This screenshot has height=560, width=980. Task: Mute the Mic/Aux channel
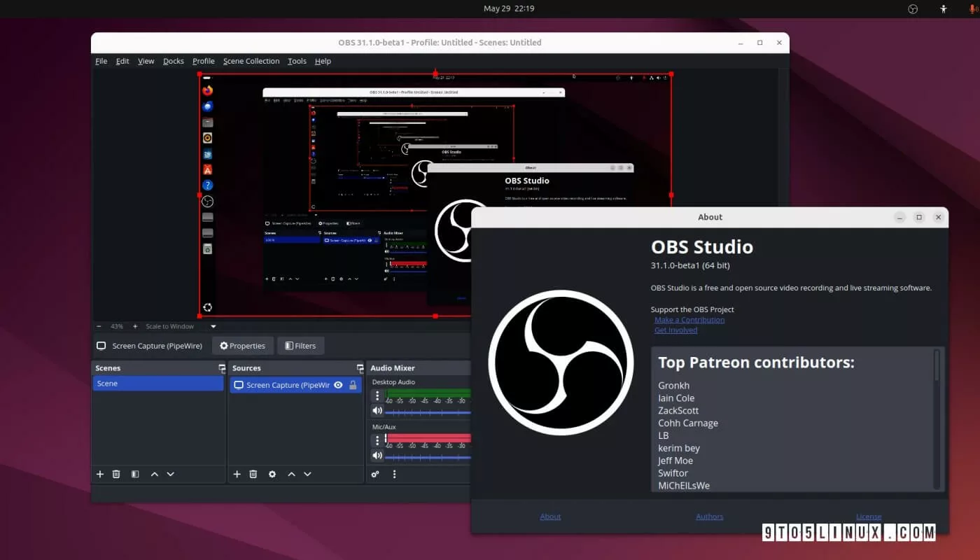(377, 456)
